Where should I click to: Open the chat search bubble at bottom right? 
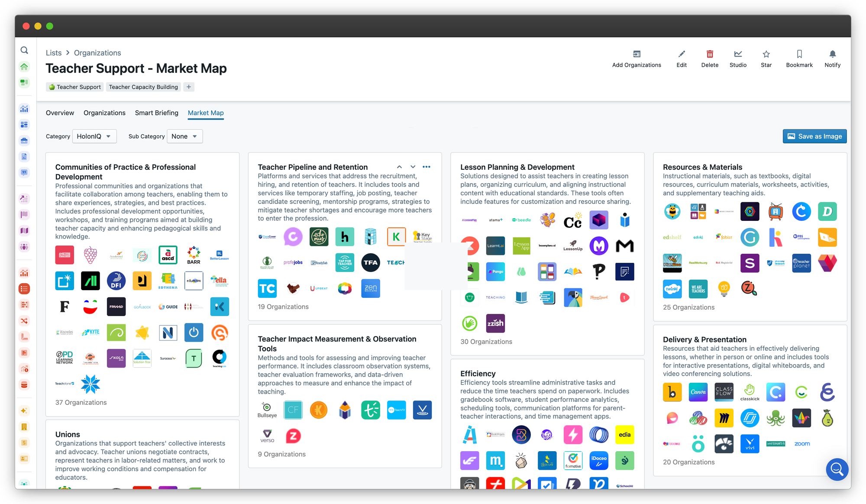coord(837,469)
